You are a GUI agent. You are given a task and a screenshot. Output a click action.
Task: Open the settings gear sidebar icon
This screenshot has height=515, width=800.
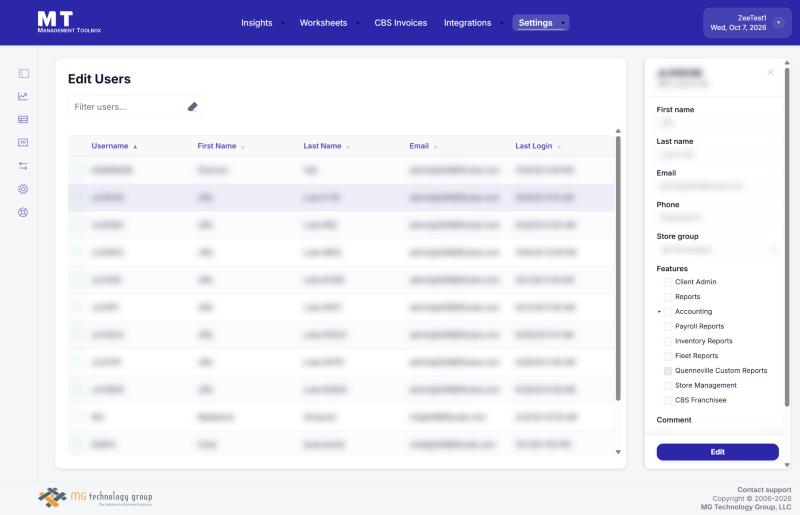click(23, 189)
